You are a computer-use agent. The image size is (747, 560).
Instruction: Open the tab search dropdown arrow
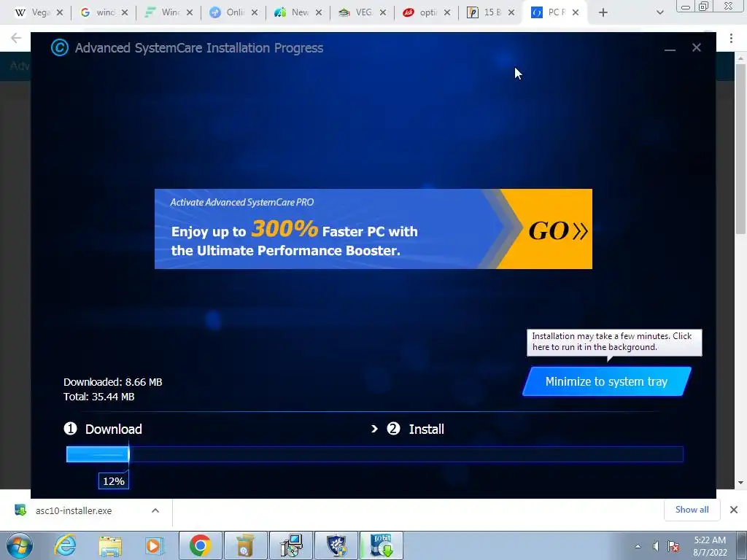[x=659, y=12]
